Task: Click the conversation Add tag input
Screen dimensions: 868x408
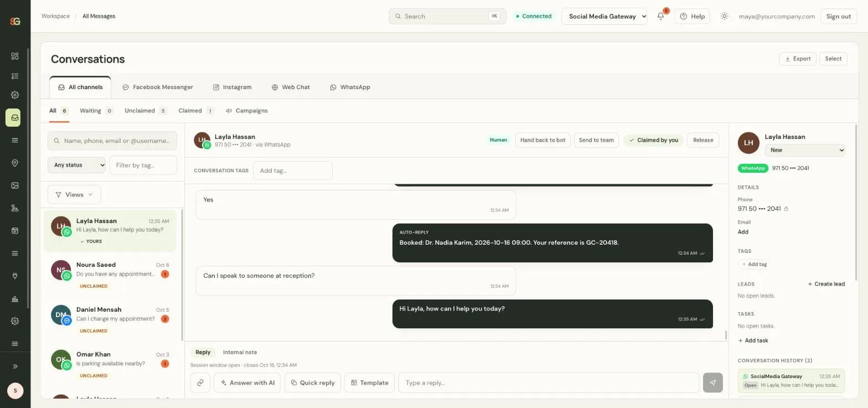Action: 293,171
